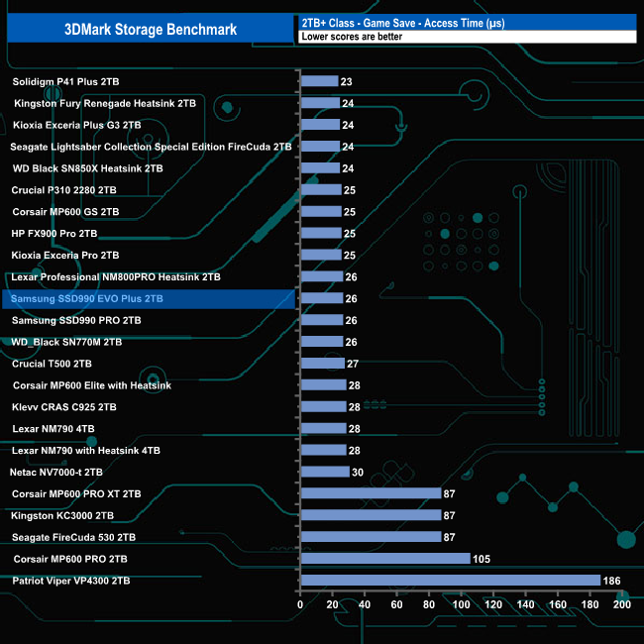
Task: Click the '20' axis tick label
Action: pos(332,604)
